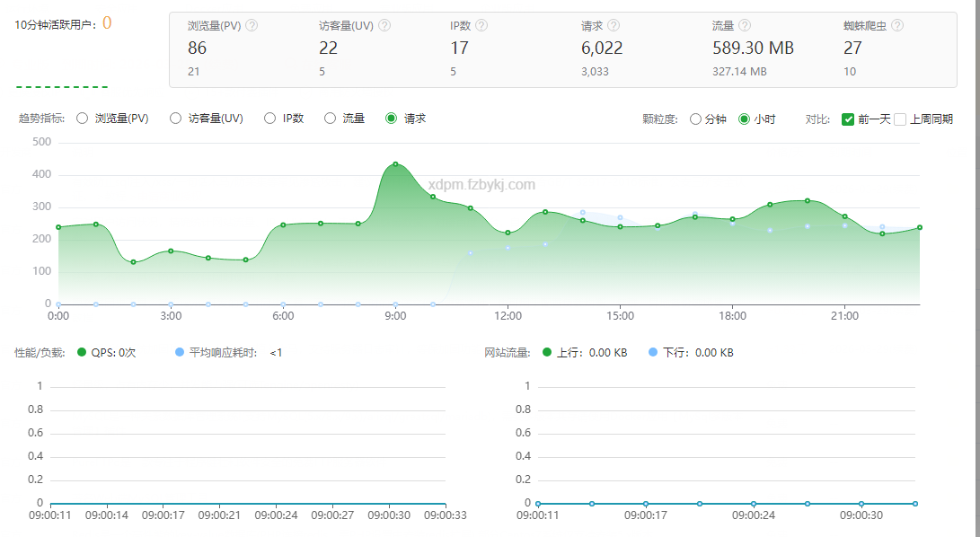Click the 9:00 peak data point
This screenshot has height=537, width=980.
(395, 164)
